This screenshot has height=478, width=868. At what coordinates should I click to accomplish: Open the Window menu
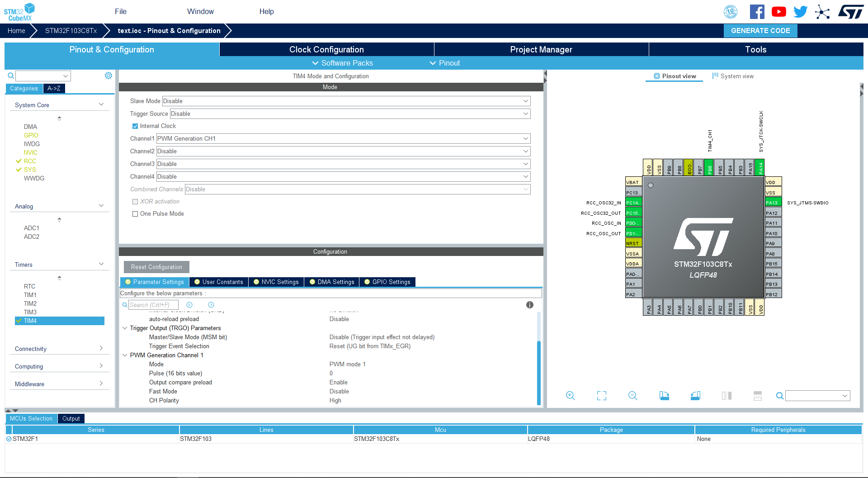[200, 12]
